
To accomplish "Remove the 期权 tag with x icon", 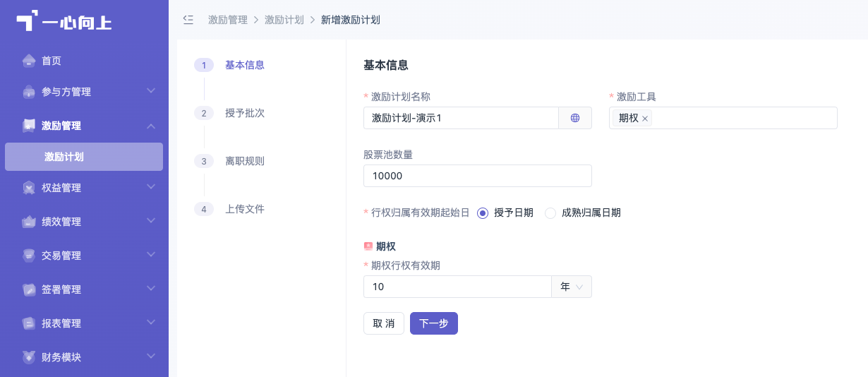I will tap(645, 119).
